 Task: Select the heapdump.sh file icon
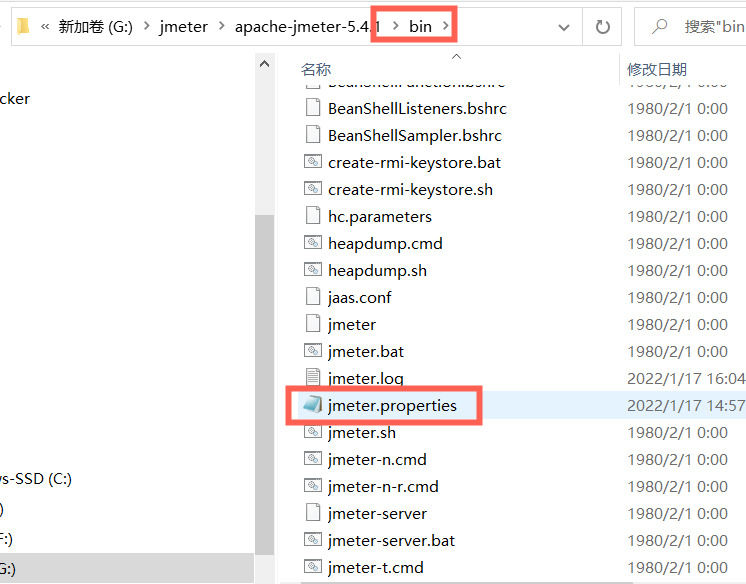(x=313, y=269)
